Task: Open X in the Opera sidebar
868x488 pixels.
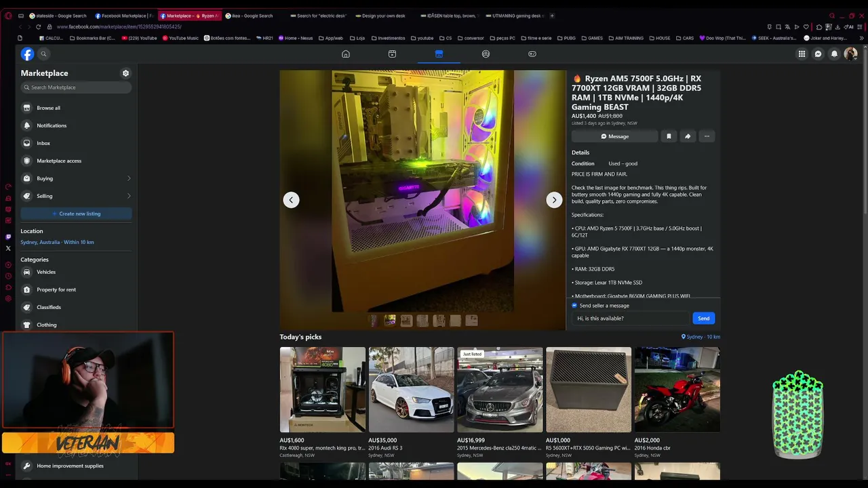Action: (8, 248)
